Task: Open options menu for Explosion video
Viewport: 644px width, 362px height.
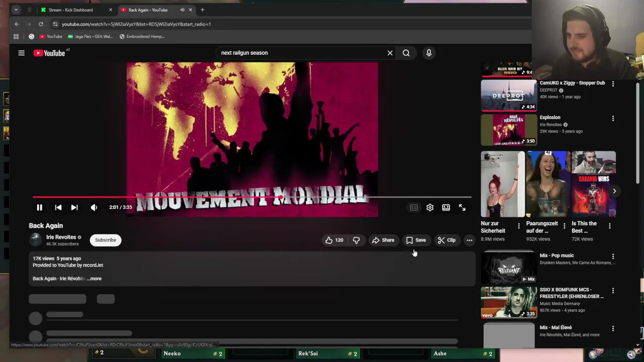Action: click(613, 118)
